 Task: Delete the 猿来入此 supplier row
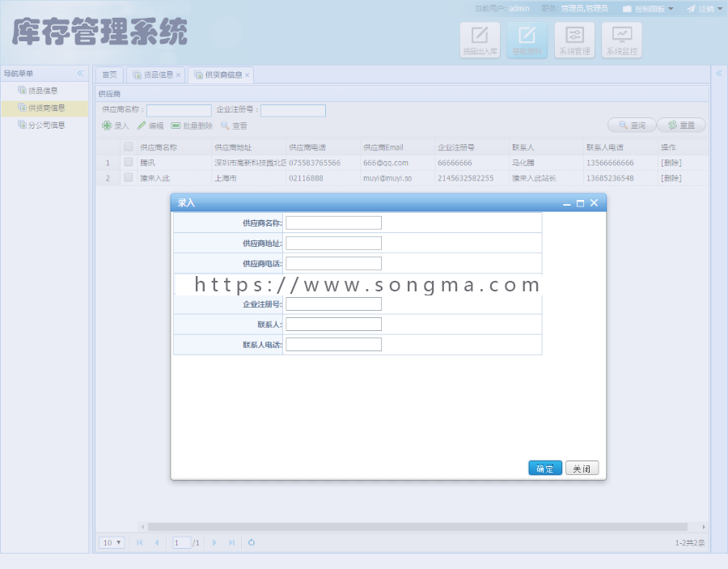pyautogui.click(x=671, y=178)
